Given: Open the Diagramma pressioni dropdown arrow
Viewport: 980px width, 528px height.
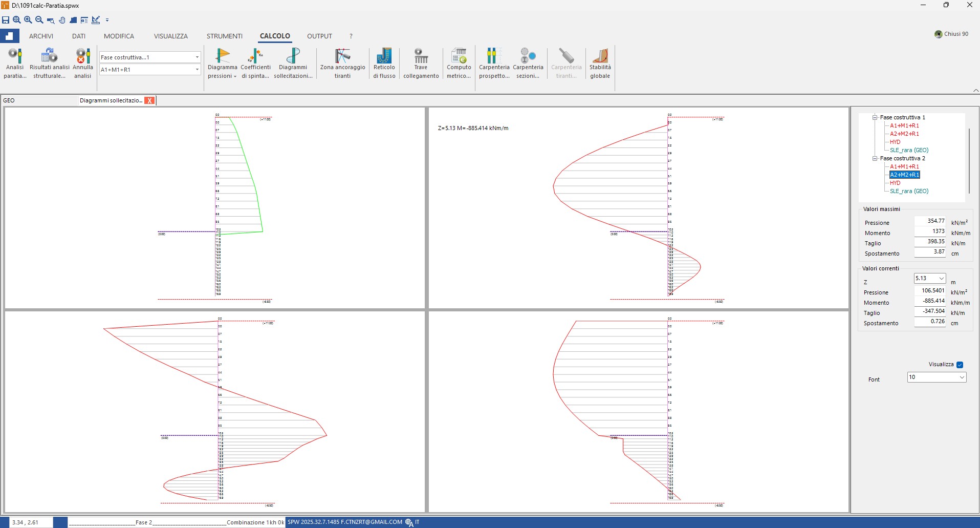Looking at the screenshot, I should 235,76.
